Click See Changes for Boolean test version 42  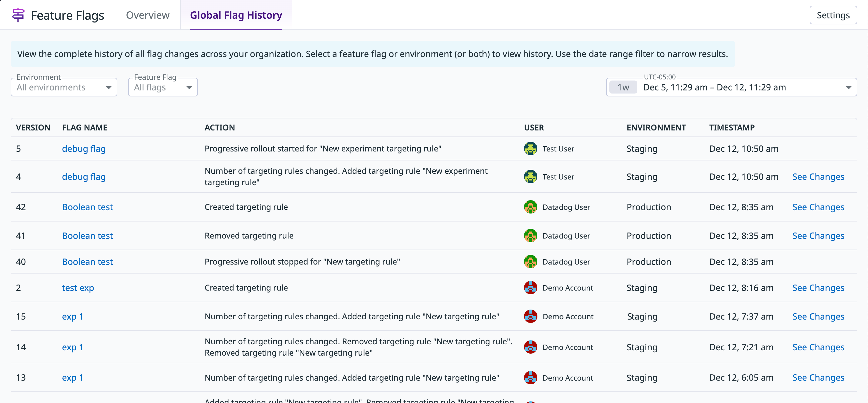pyautogui.click(x=818, y=207)
